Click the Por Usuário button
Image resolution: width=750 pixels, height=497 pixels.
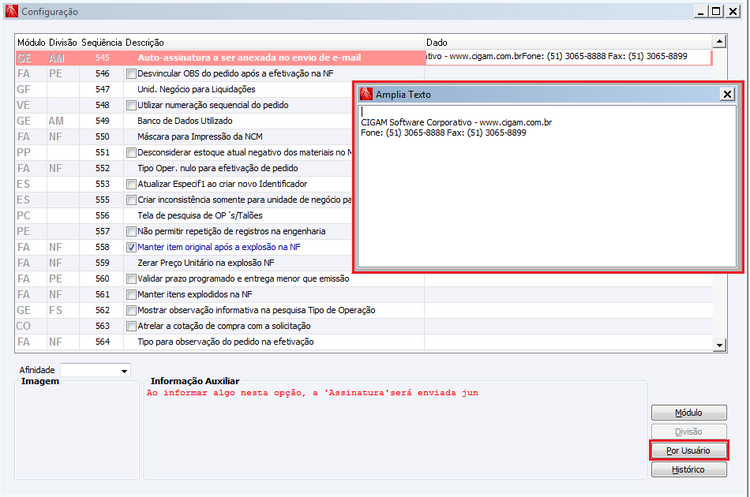[688, 451]
